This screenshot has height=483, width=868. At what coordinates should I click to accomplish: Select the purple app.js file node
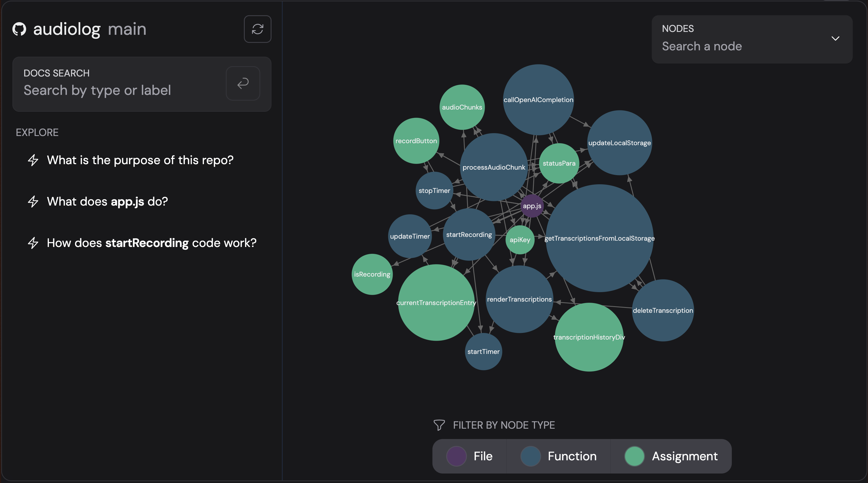pyautogui.click(x=532, y=206)
